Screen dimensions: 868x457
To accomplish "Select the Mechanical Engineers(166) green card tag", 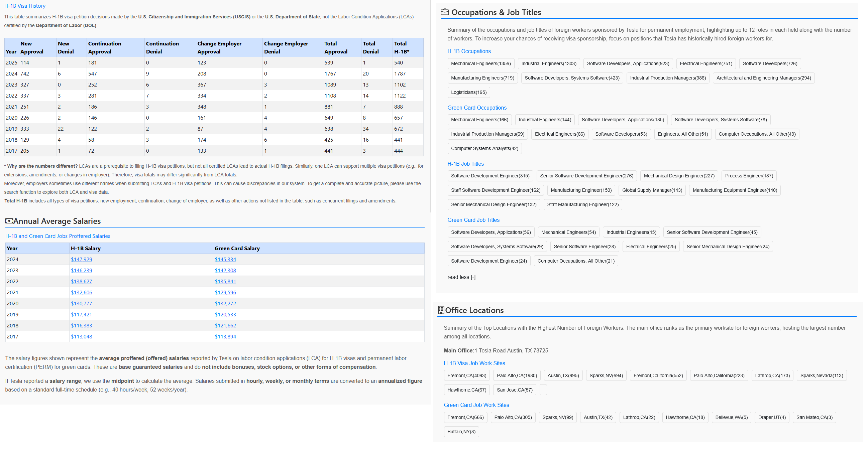I will [x=479, y=120].
